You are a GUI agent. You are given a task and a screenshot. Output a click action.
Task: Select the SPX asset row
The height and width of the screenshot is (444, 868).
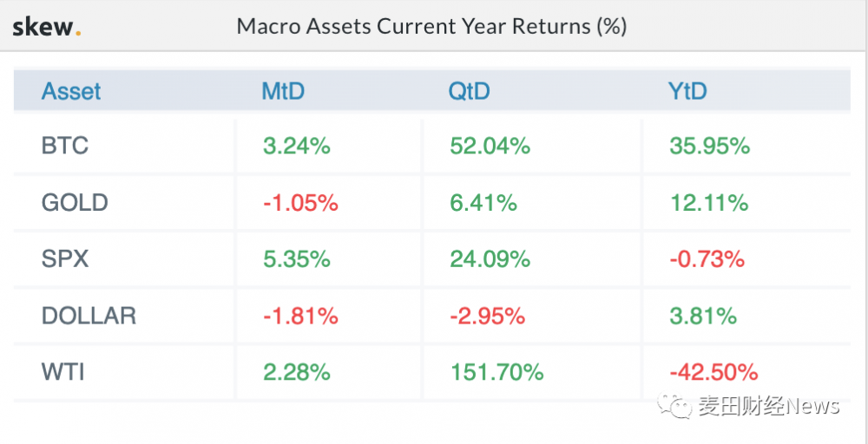click(x=65, y=258)
